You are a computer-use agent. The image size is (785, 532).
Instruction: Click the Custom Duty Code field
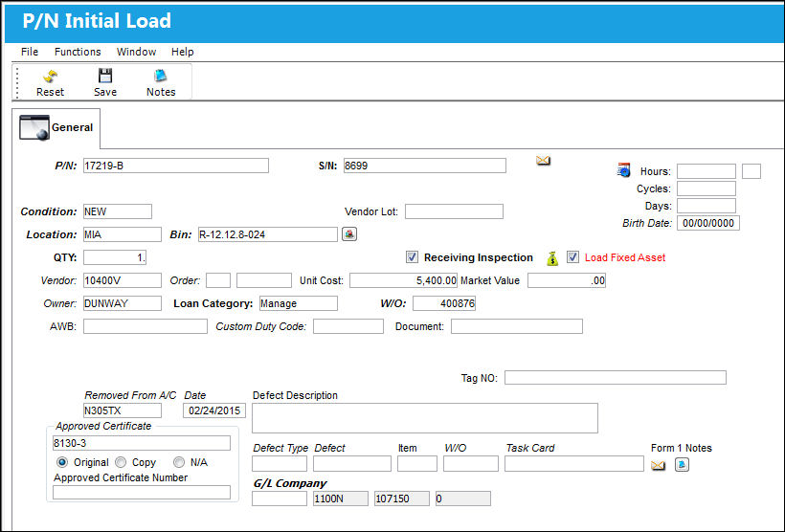(348, 326)
